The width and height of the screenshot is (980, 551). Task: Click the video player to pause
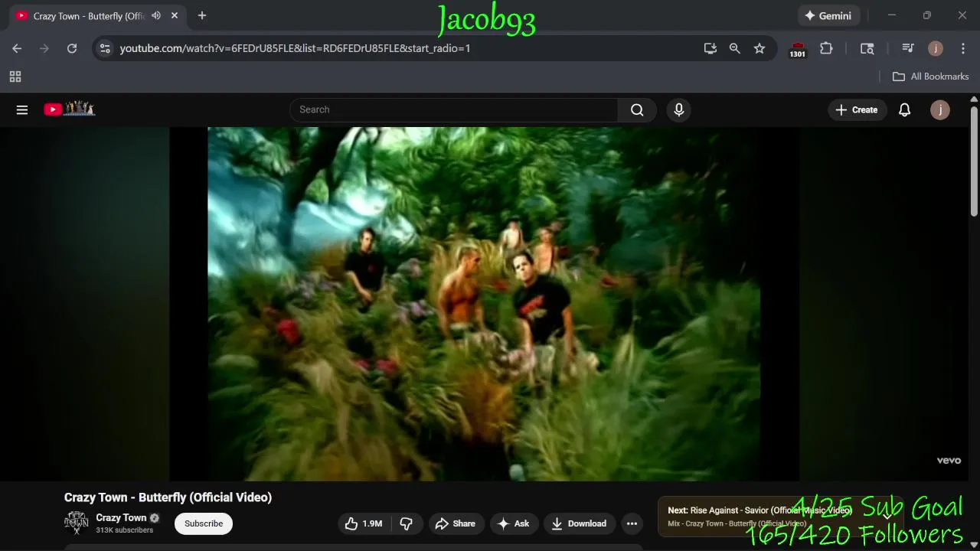[x=484, y=304]
